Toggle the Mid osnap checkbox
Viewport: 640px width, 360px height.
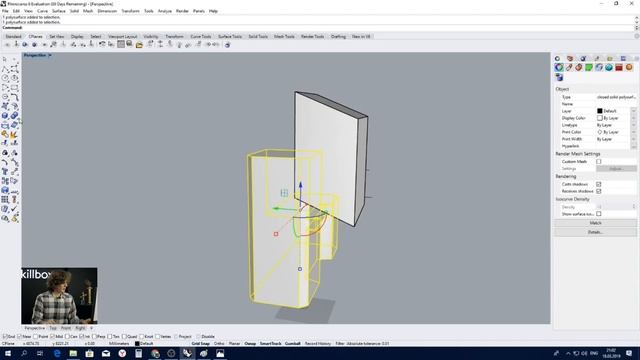52,337
